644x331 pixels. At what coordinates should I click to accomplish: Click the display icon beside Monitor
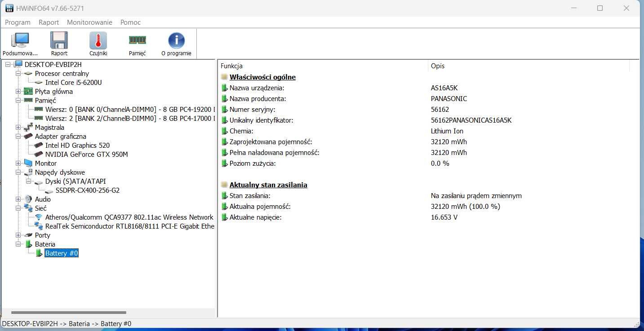pos(28,163)
